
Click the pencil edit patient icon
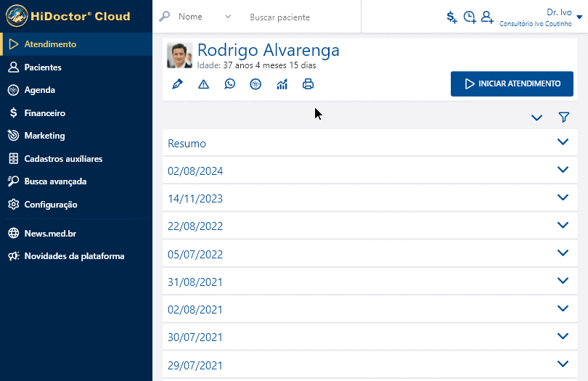coord(178,84)
